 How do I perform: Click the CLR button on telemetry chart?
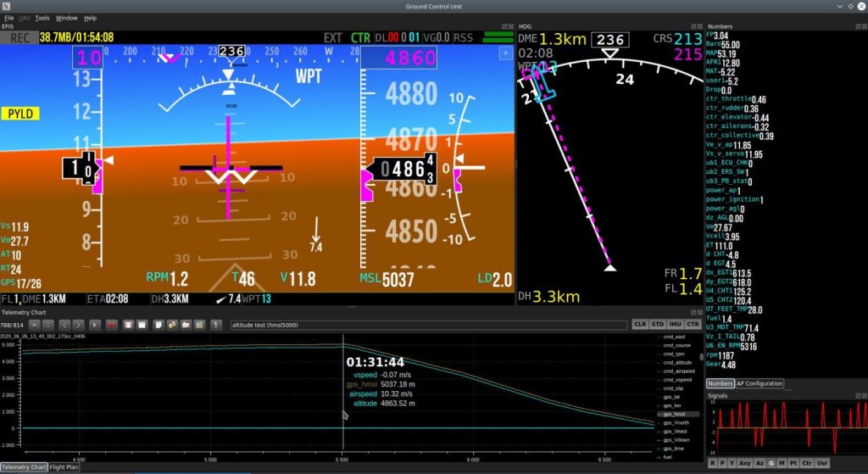[640, 325]
